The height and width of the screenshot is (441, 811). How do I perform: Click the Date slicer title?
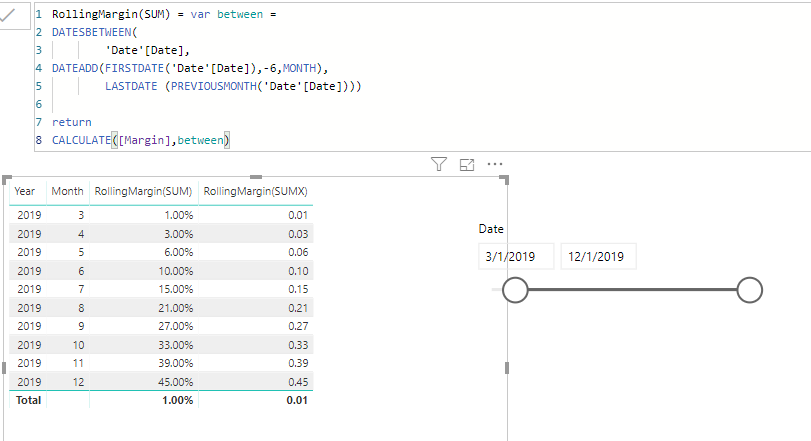(491, 229)
